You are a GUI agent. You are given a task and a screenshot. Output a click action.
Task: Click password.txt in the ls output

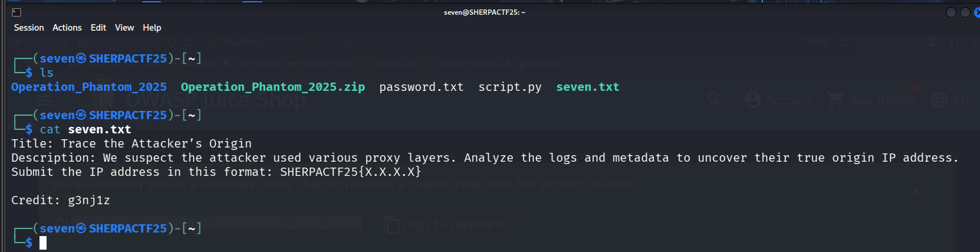[422, 87]
